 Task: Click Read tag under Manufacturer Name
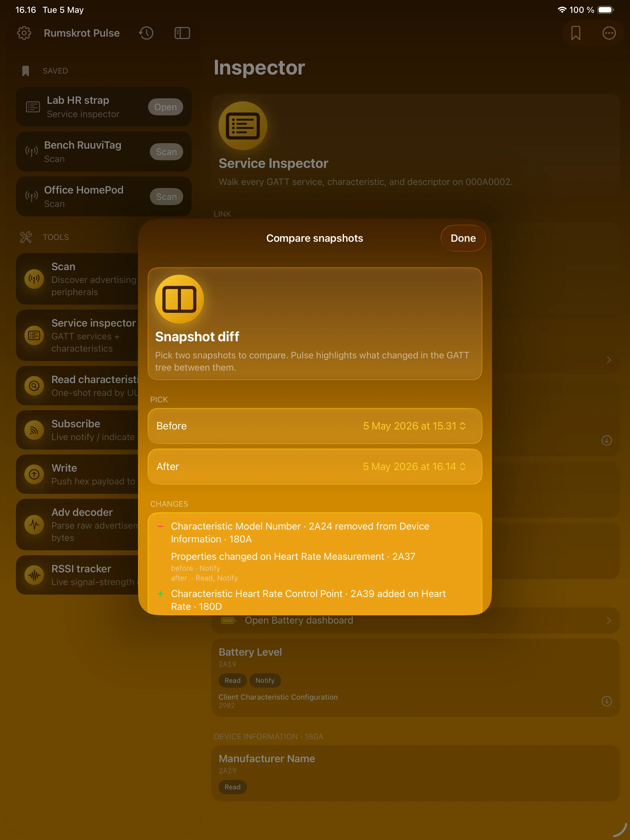pos(232,787)
